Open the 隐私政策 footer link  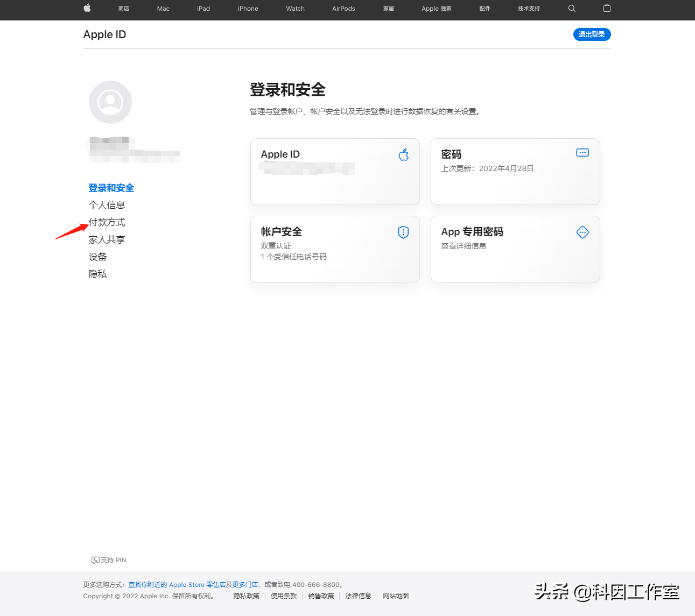[x=246, y=596]
